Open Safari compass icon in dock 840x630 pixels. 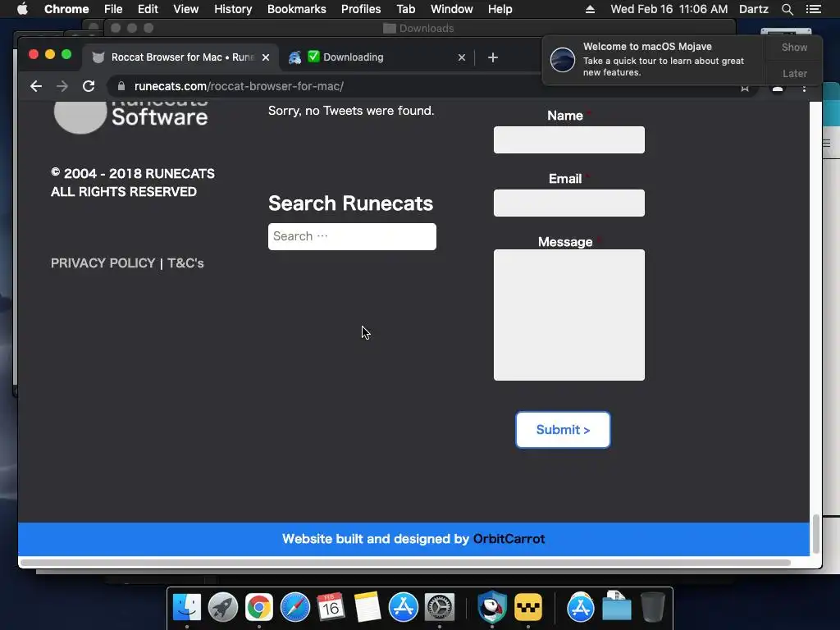tap(295, 608)
